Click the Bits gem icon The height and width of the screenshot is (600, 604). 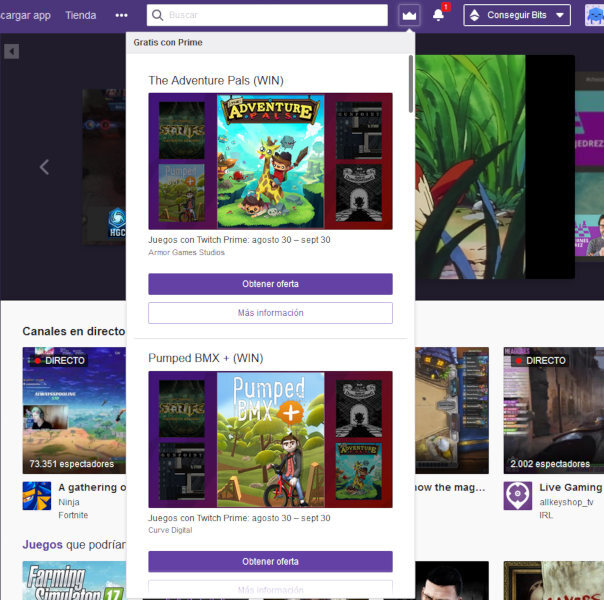475,15
